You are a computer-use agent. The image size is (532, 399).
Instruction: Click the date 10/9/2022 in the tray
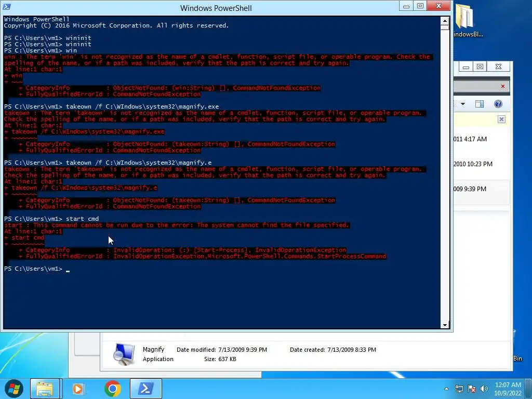508,393
